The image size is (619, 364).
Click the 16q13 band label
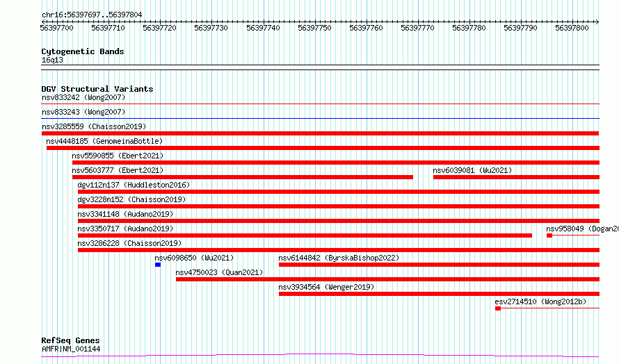click(x=52, y=60)
